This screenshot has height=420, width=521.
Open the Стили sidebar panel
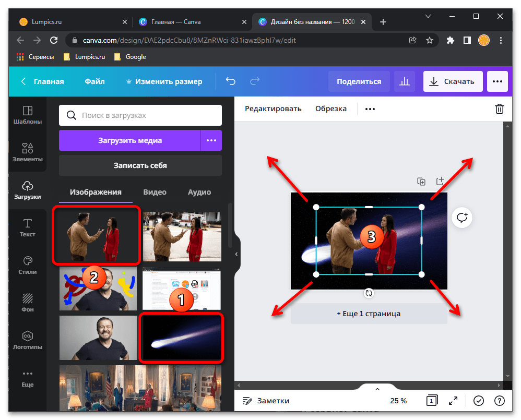coord(28,266)
